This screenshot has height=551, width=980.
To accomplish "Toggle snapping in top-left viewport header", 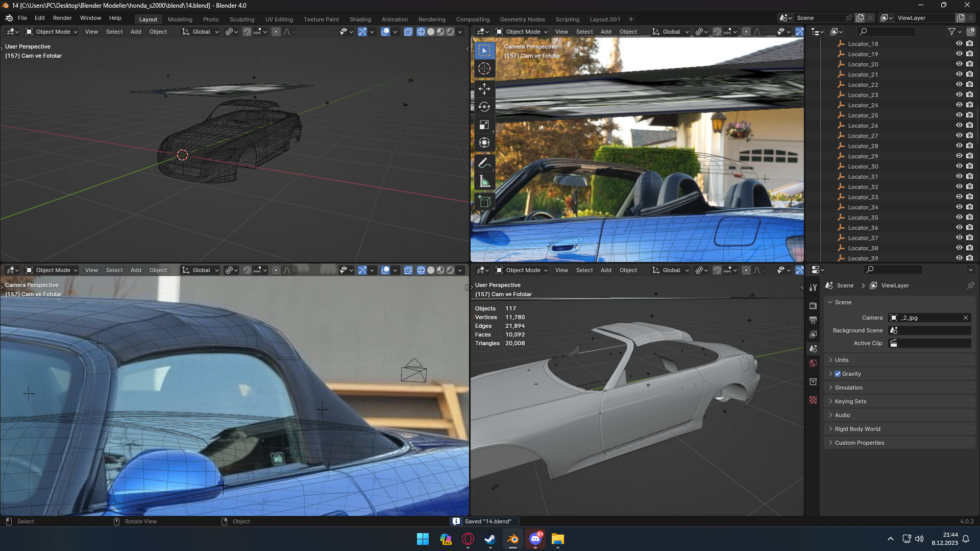I will coord(247,32).
